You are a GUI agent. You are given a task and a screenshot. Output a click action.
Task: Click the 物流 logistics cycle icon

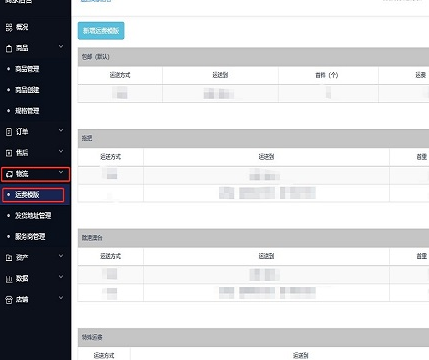10,174
